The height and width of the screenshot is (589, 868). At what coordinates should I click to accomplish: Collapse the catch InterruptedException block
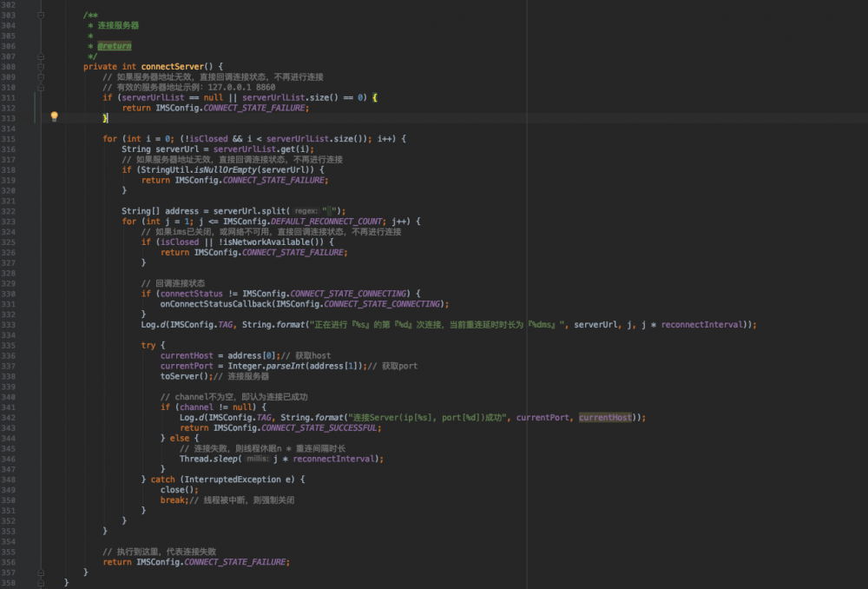pyautogui.click(x=40, y=479)
